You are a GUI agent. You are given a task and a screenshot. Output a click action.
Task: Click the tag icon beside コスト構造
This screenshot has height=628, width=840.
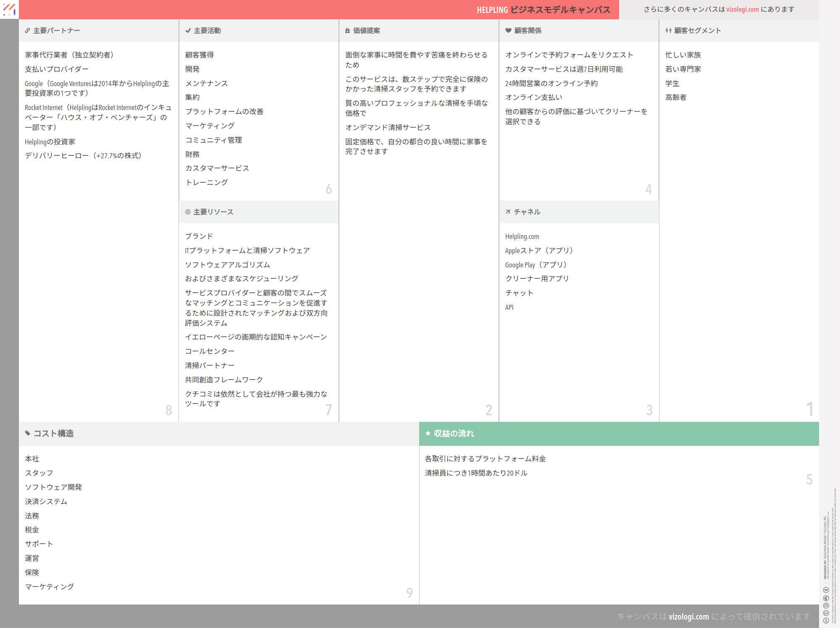pyautogui.click(x=28, y=433)
